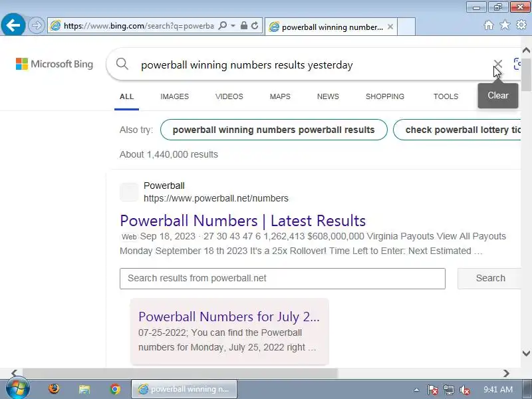Image resolution: width=532 pixels, height=399 pixels.
Task: Click the Microsoft Bing logo
Action: point(55,64)
